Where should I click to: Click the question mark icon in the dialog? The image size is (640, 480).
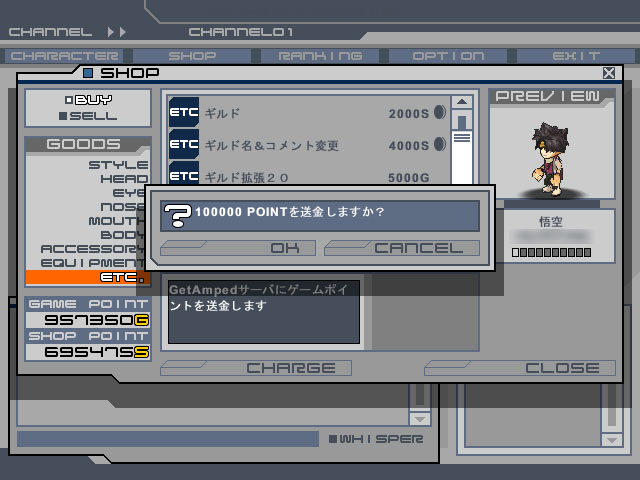176,213
